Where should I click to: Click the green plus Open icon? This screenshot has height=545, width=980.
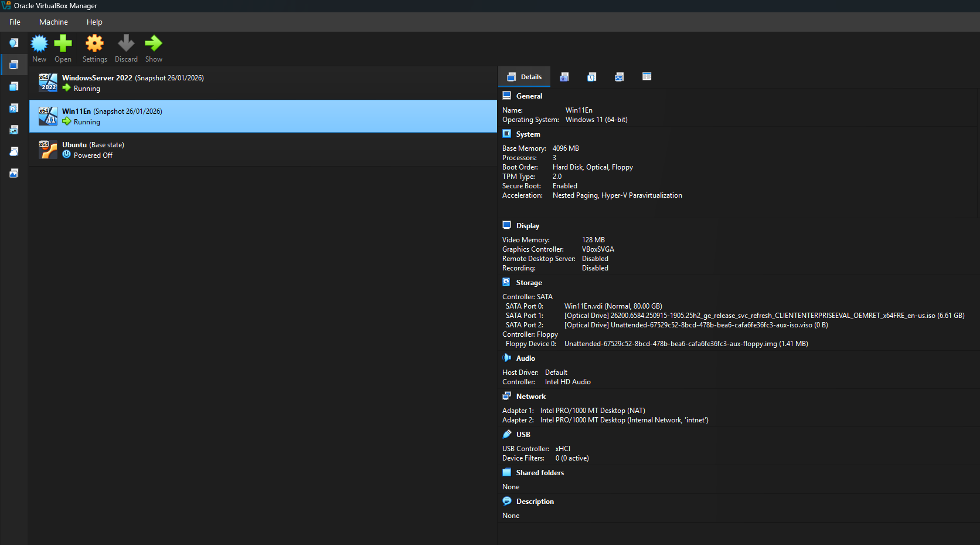click(x=63, y=44)
